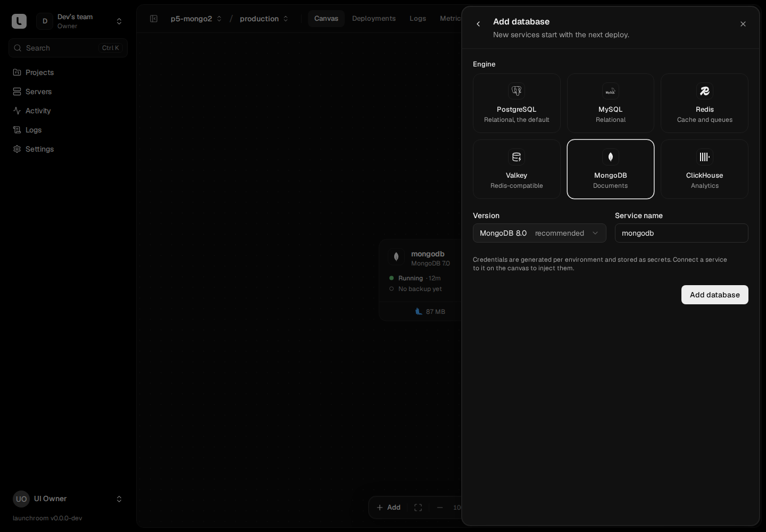766x532 pixels.
Task: Expand the p5-mongo2 project selector
Action: [196, 19]
